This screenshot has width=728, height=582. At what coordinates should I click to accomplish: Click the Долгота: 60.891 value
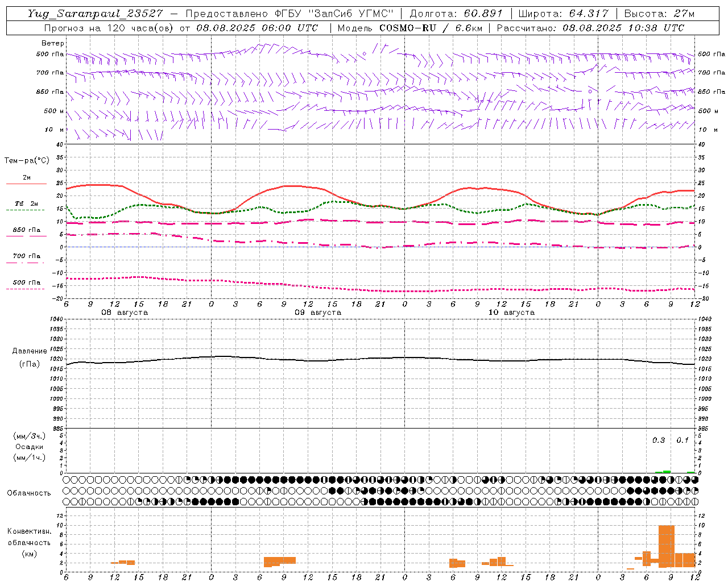(456, 14)
